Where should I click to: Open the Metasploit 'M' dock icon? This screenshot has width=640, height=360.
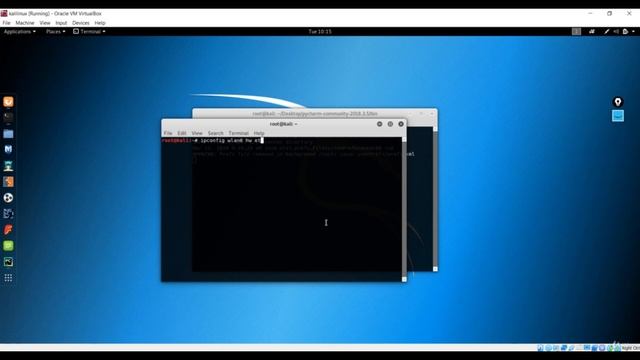point(8,149)
